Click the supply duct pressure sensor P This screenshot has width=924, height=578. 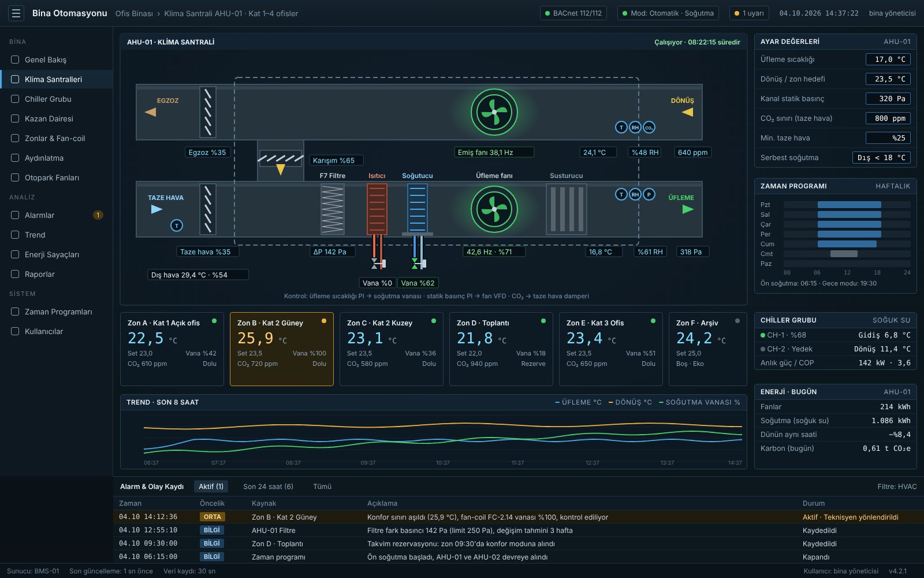[x=649, y=194]
